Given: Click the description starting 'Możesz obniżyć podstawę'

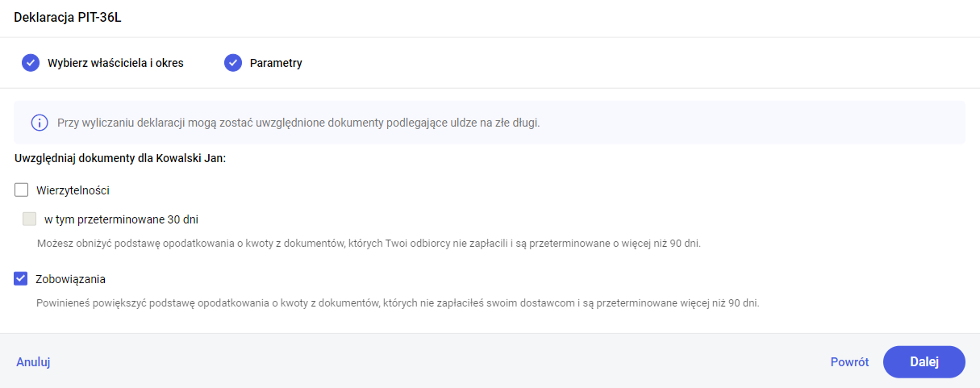Looking at the screenshot, I should (369, 242).
